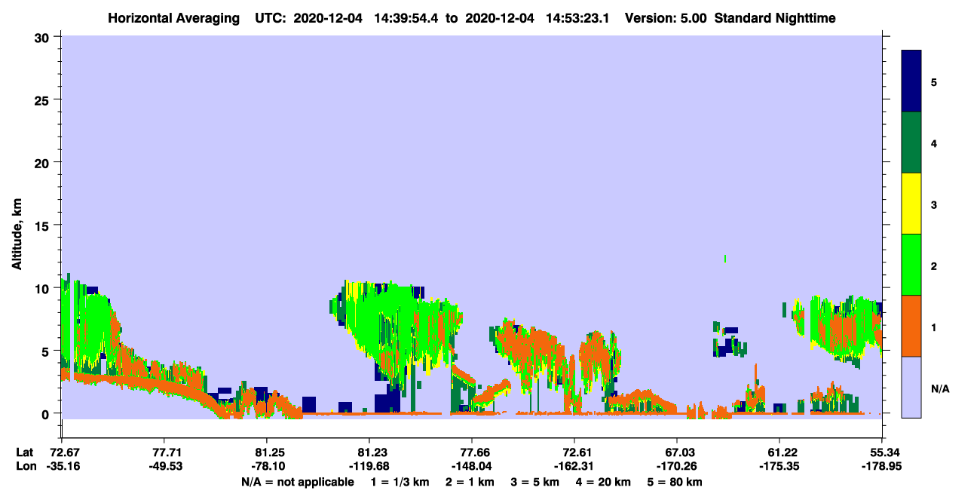Click the '5 = 80 km' legend text
This screenshot has height=503, width=980.
tap(675, 482)
